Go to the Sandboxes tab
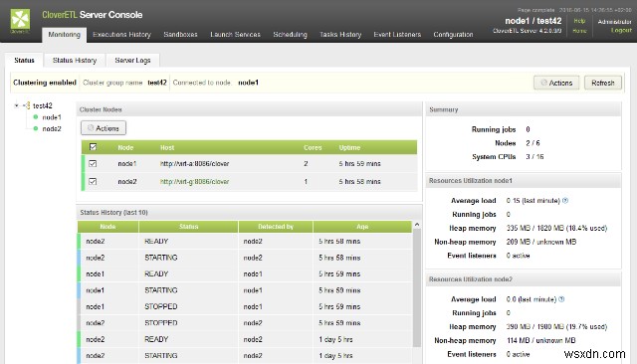The width and height of the screenshot is (637, 364). (x=180, y=35)
